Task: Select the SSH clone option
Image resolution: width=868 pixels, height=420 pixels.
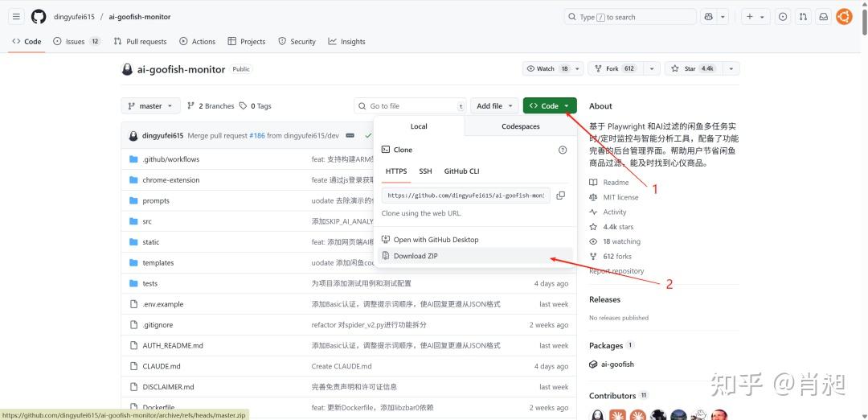Action: (426, 171)
